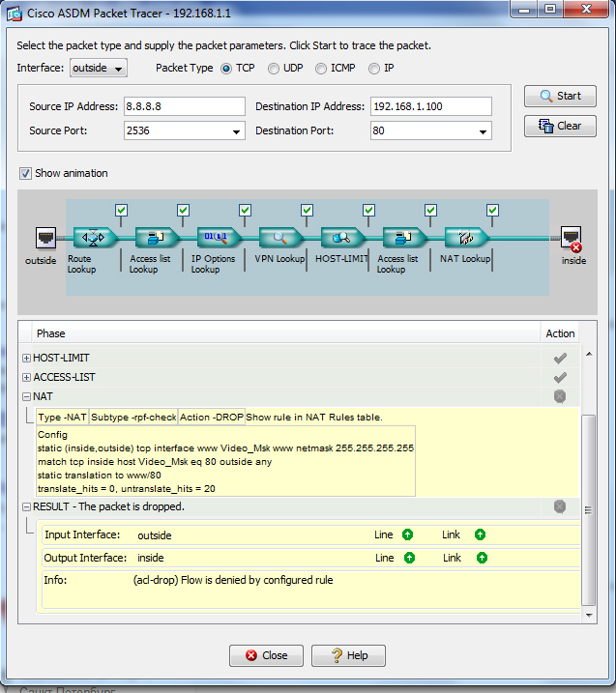The image size is (616, 693).
Task: Click the ACCESS-LIST row action check mark
Action: click(x=560, y=378)
